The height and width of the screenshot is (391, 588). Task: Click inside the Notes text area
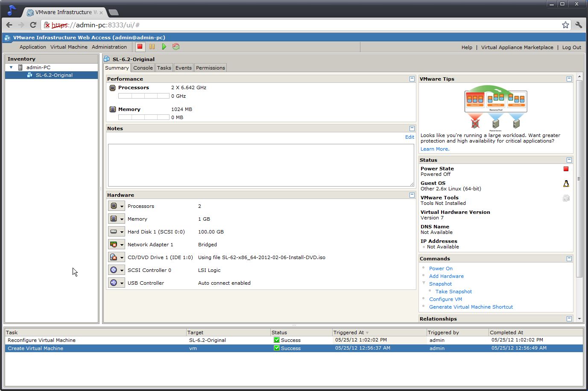pos(261,165)
